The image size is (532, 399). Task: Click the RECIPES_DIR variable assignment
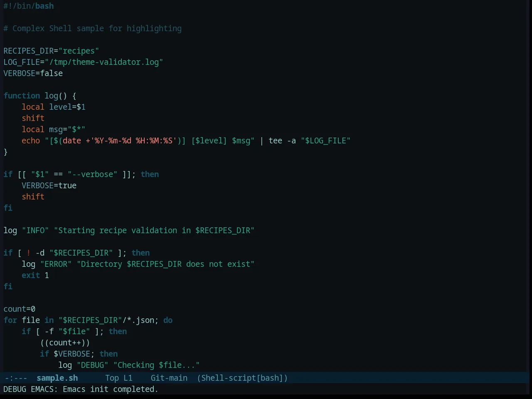[51, 51]
